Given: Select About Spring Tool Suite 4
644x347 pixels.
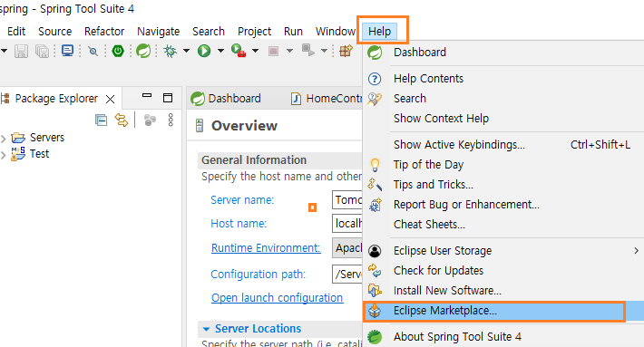Looking at the screenshot, I should point(503,337).
